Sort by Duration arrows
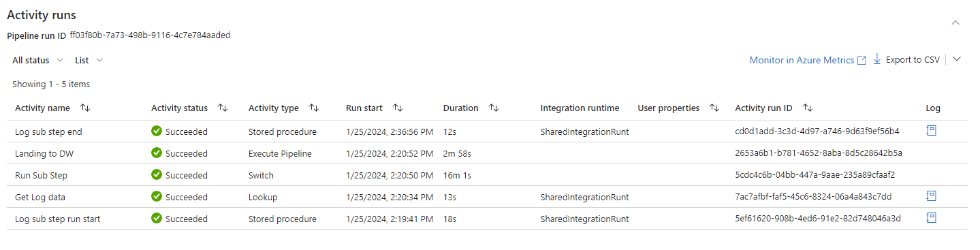 point(494,108)
